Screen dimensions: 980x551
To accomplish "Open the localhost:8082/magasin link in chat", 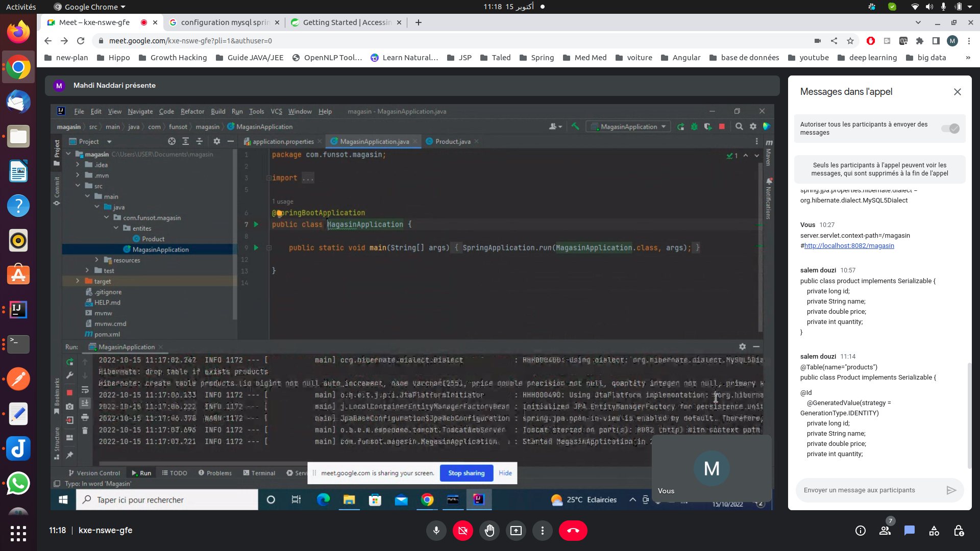I will click(x=849, y=246).
